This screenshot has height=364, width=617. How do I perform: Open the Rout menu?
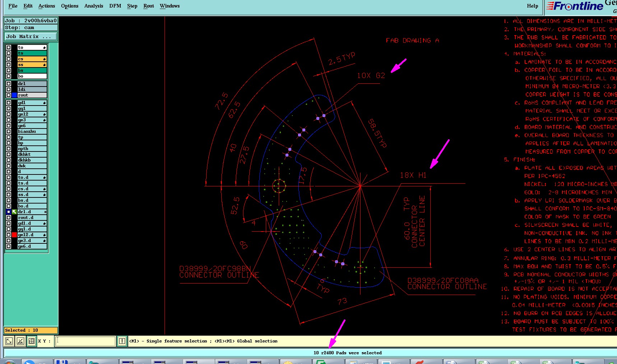click(149, 6)
